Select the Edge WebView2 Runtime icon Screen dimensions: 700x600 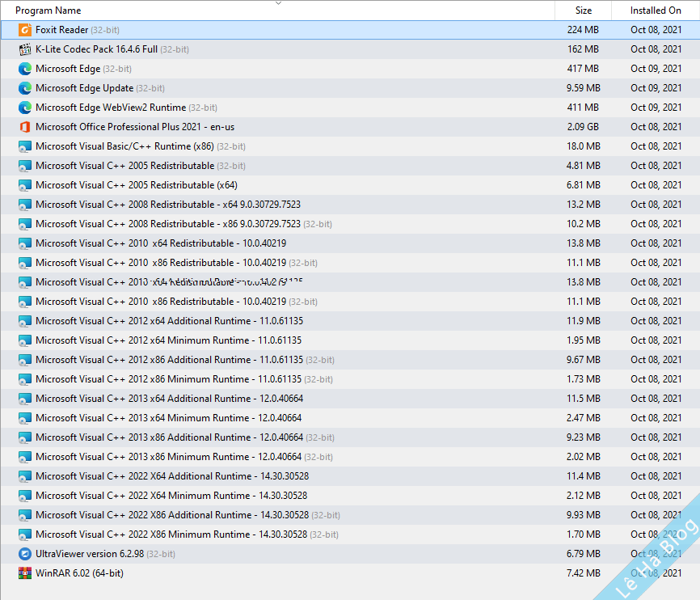coord(25,108)
